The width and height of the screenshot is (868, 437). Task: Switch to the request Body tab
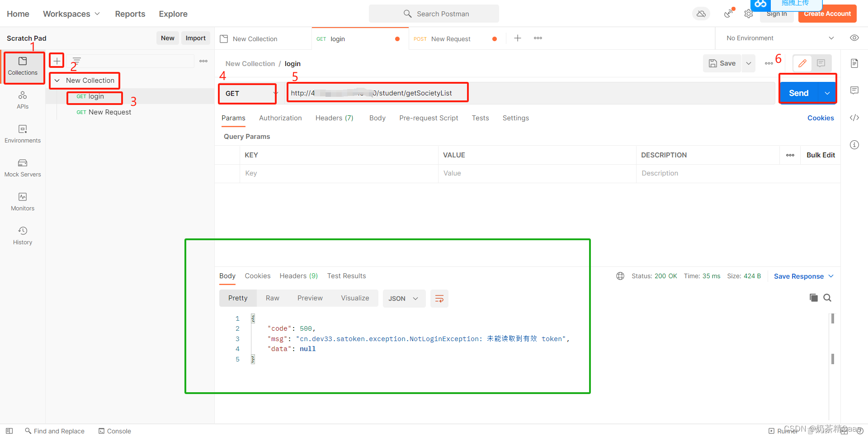pos(377,118)
